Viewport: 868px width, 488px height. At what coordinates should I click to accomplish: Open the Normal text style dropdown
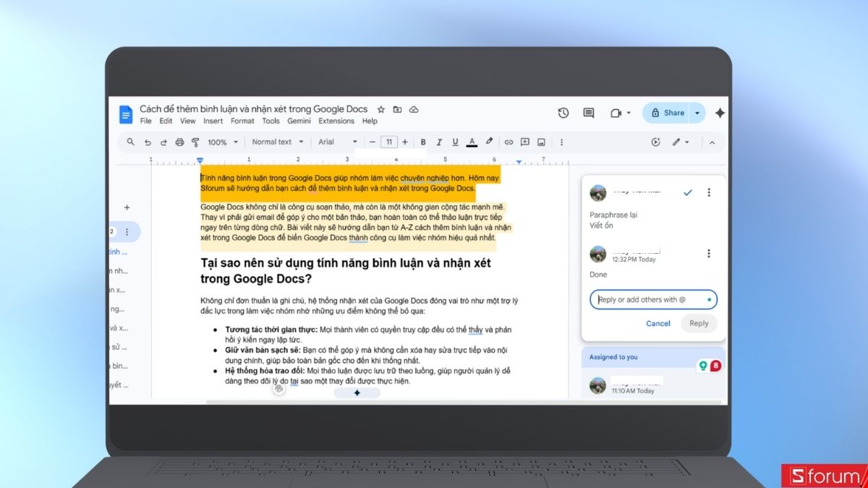(x=278, y=142)
